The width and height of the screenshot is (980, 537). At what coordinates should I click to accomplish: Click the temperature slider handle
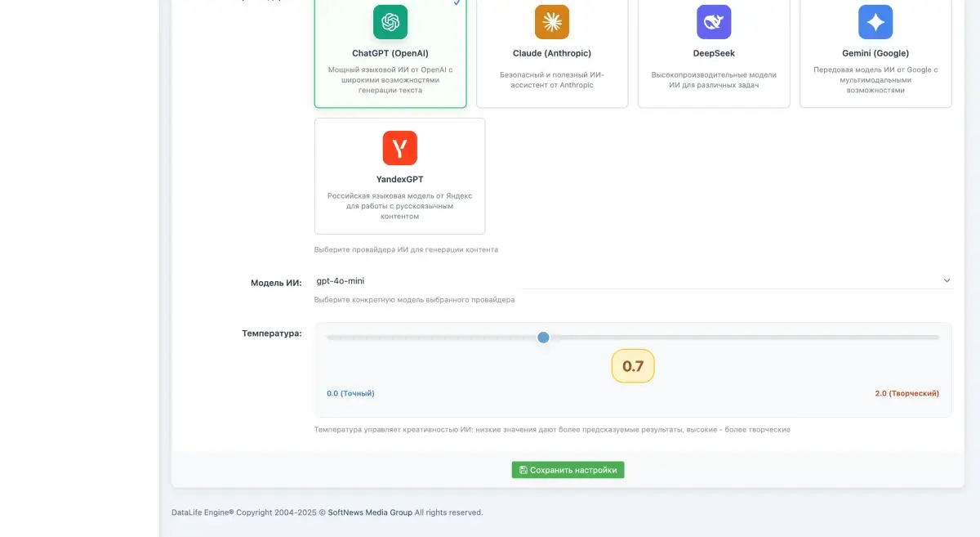click(543, 337)
